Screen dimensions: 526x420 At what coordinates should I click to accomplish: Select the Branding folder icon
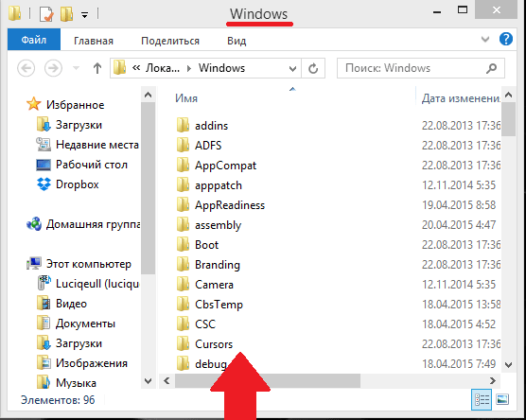pos(183,264)
